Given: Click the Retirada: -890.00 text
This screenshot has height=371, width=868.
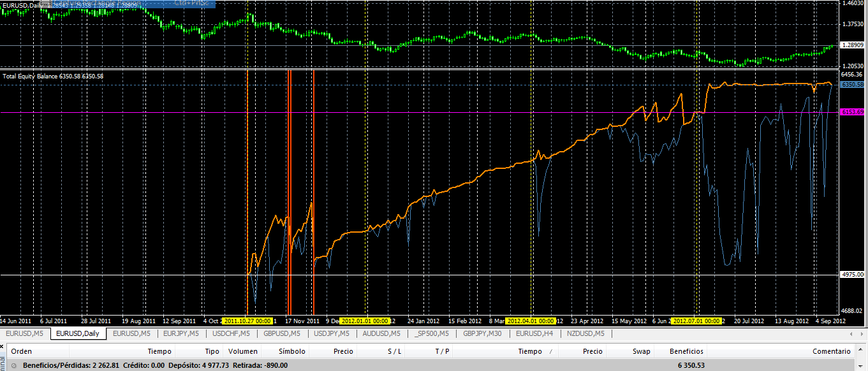Looking at the screenshot, I should 260,366.
